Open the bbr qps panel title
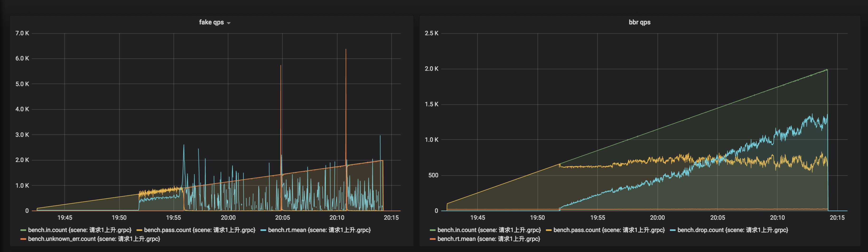Screen dimensions: 868x252 (639, 22)
